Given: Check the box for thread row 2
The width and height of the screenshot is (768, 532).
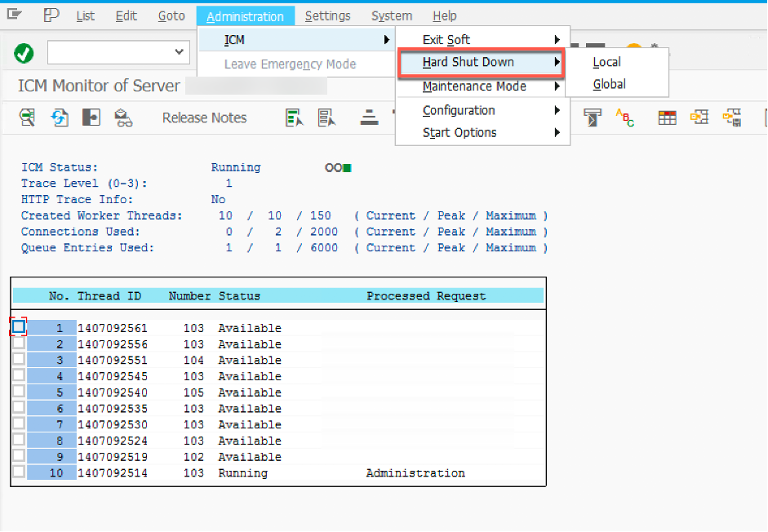Looking at the screenshot, I should [x=19, y=343].
